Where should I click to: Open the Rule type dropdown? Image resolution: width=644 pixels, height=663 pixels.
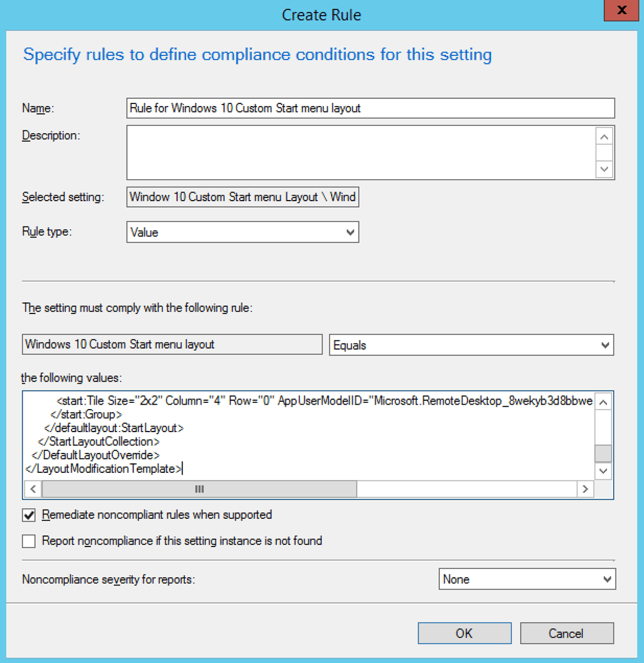click(x=243, y=233)
